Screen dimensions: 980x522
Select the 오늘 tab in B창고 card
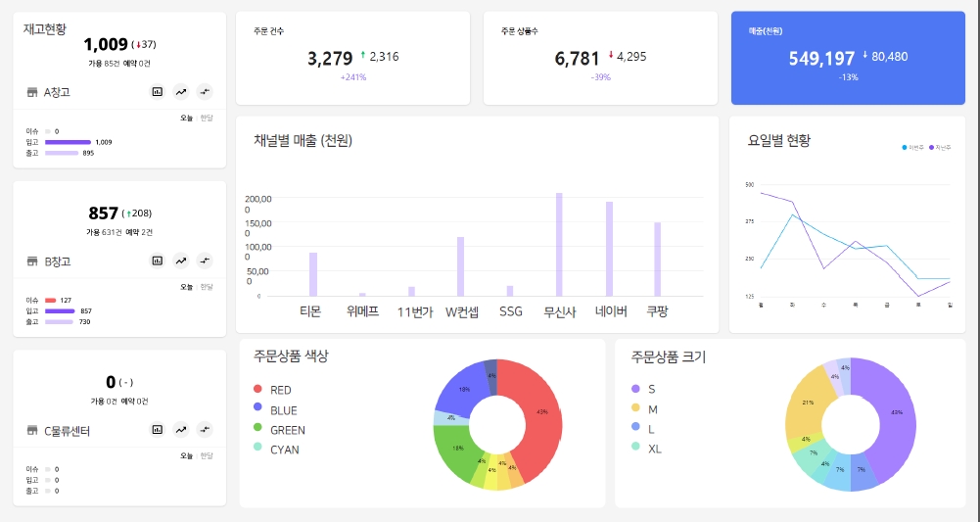[x=187, y=287]
